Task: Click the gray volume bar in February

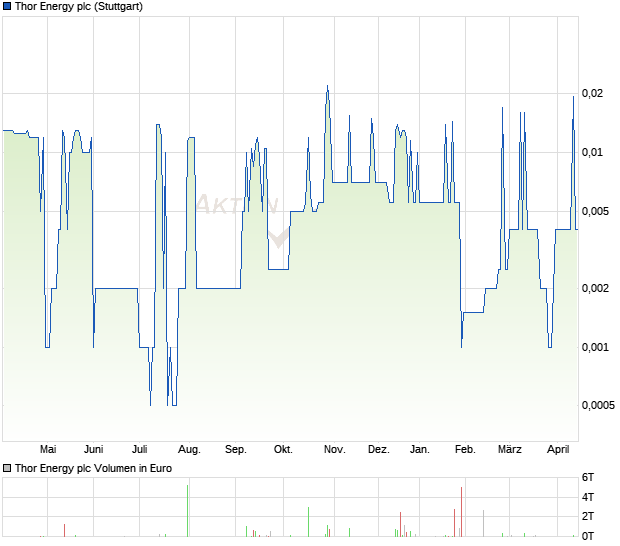Action: pyautogui.click(x=483, y=523)
